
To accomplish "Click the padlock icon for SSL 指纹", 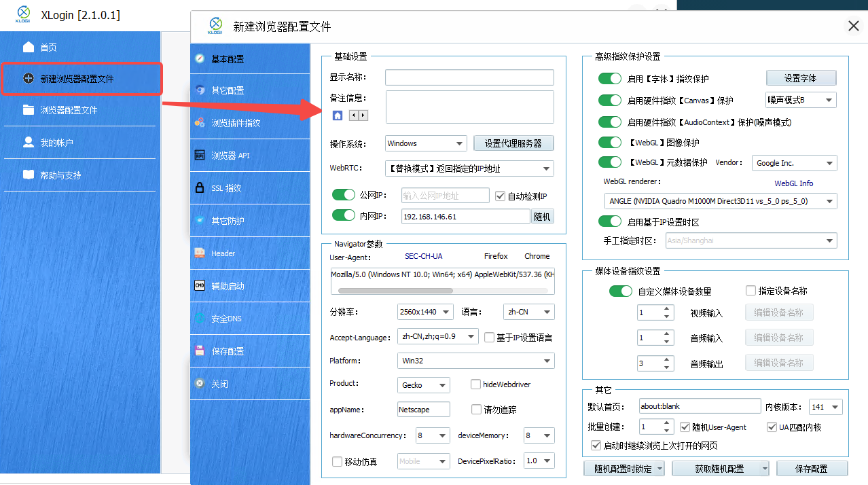I will (x=200, y=188).
